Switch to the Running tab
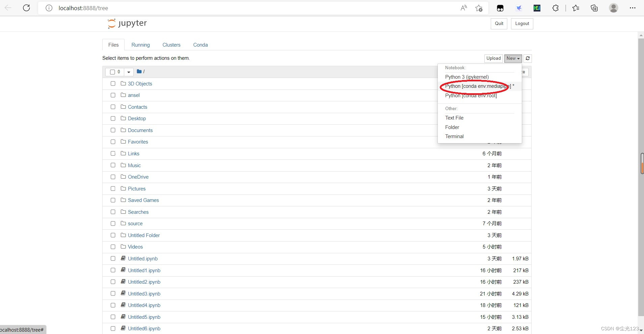Screen dimensions: 644x334 (x=140, y=45)
